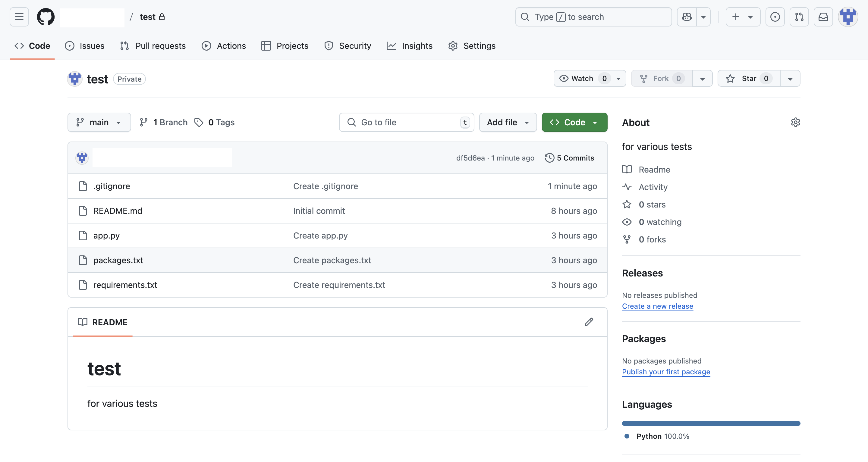Image resolution: width=868 pixels, height=462 pixels.
Task: Edit the README using the pencil icon
Action: pyautogui.click(x=588, y=322)
